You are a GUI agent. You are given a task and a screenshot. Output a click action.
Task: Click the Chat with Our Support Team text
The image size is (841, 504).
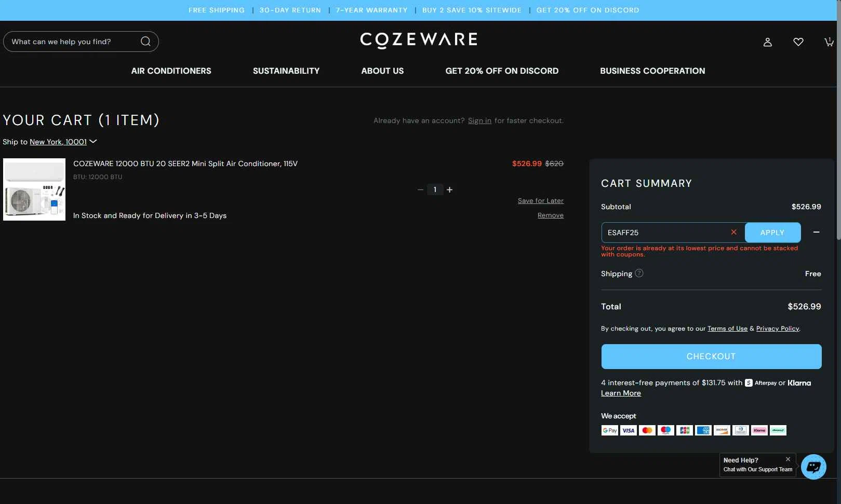coord(758,469)
